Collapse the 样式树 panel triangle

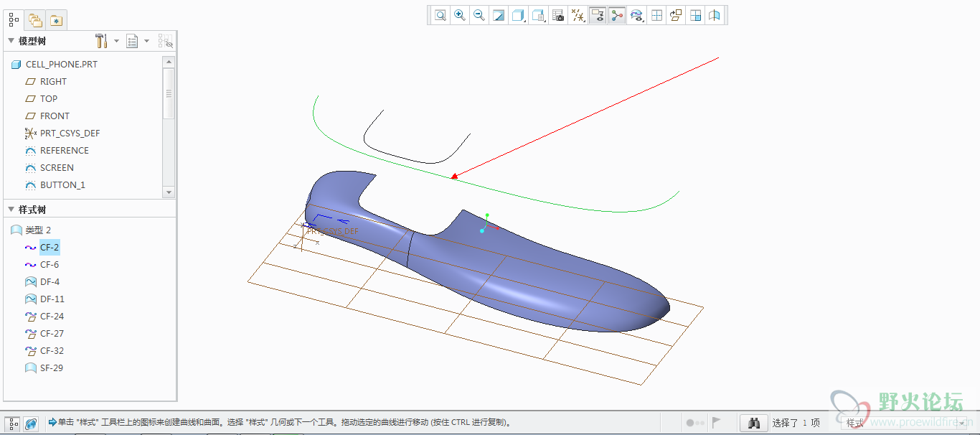pos(11,210)
